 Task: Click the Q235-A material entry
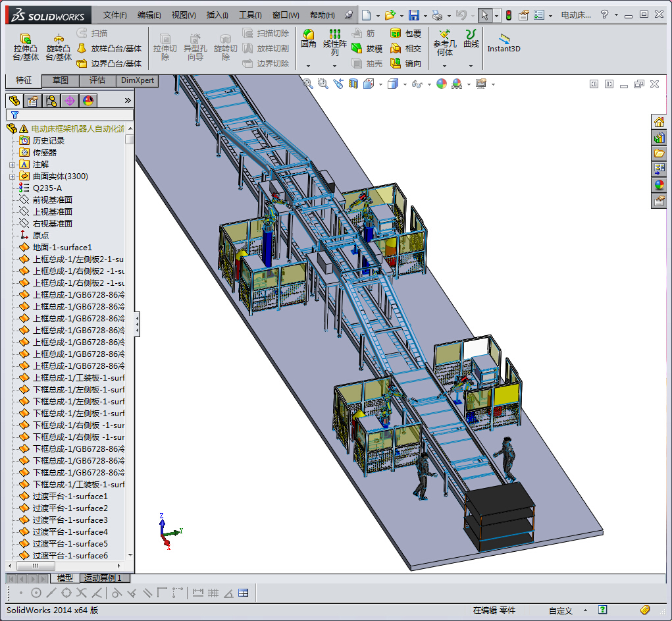pos(47,188)
